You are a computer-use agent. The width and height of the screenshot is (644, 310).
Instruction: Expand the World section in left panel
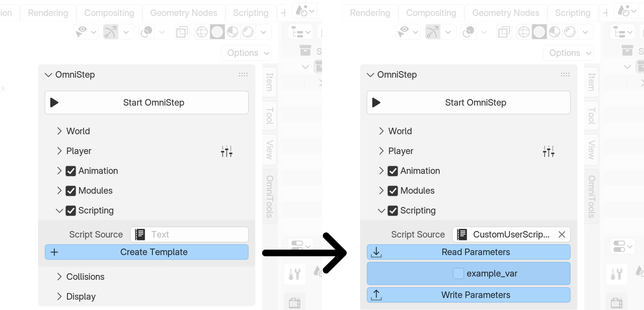pyautogui.click(x=59, y=131)
